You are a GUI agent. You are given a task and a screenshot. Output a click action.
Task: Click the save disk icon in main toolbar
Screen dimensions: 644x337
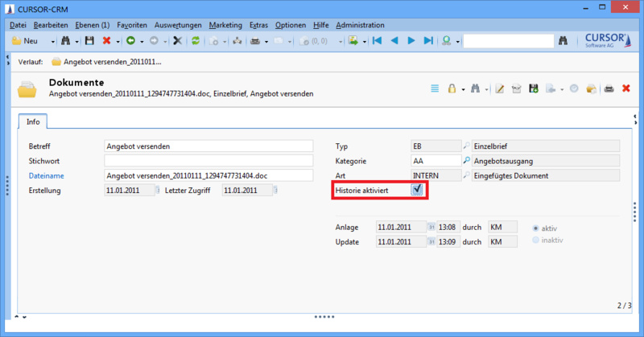coord(89,40)
